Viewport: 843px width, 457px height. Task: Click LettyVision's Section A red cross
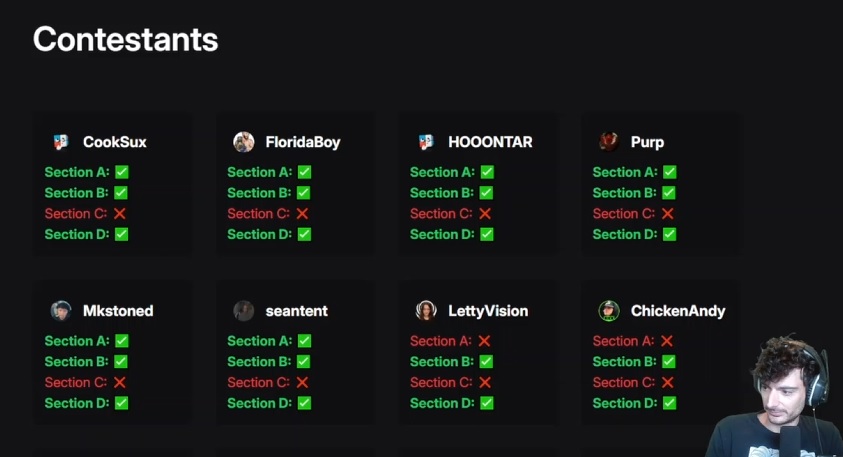[485, 341]
